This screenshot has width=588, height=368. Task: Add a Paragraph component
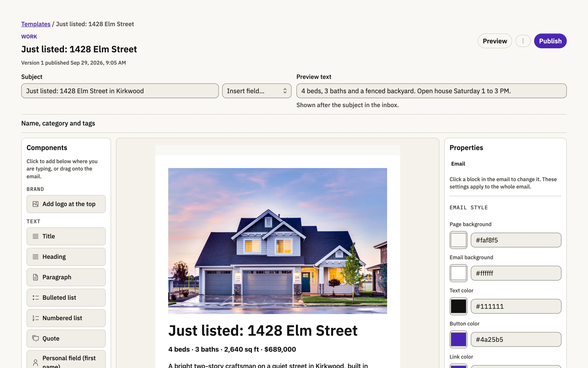[x=66, y=277]
